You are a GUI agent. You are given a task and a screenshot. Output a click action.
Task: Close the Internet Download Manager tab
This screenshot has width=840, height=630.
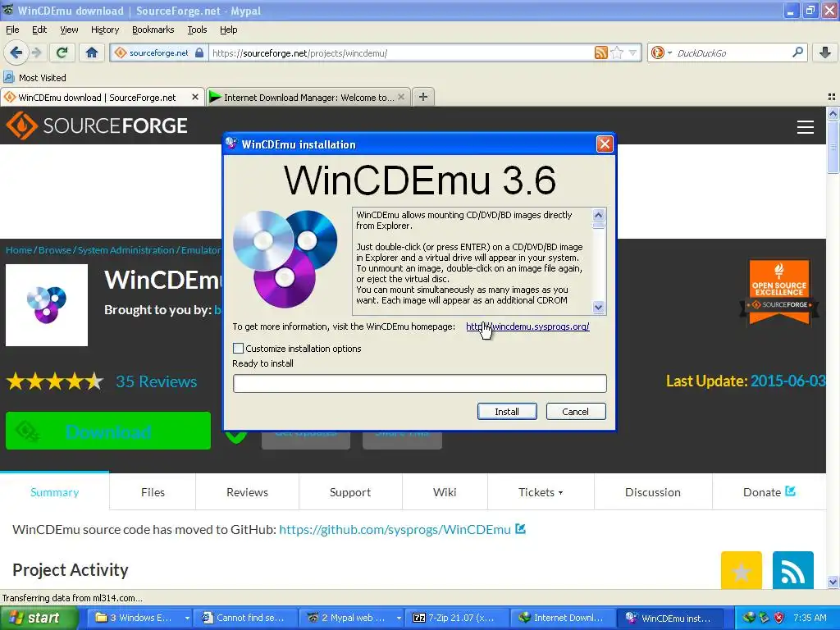pyautogui.click(x=401, y=97)
